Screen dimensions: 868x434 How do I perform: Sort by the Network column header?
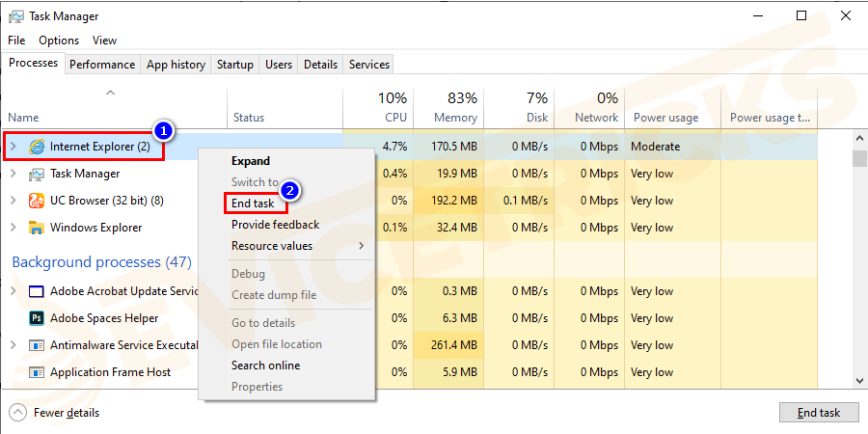pyautogui.click(x=589, y=108)
